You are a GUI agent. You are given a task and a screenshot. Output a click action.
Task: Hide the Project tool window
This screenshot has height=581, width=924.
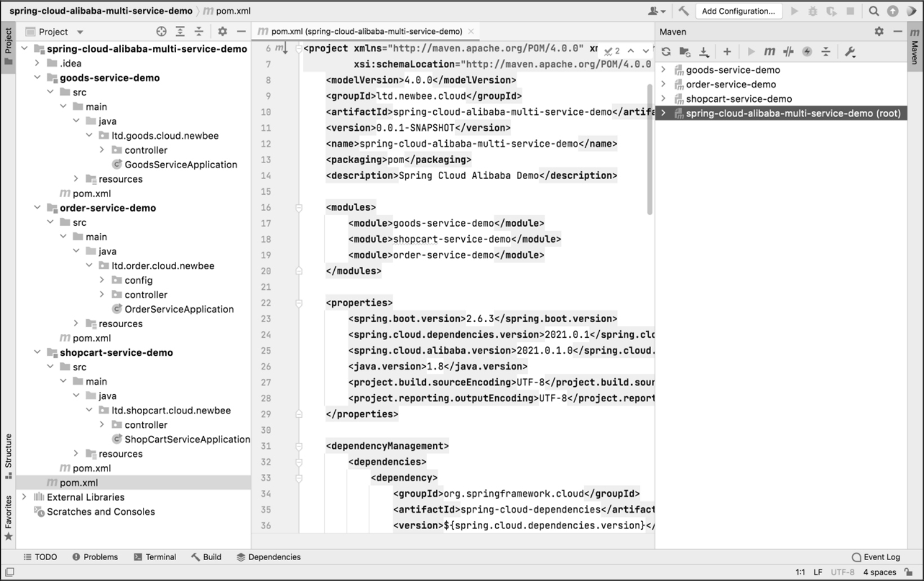[x=241, y=32]
